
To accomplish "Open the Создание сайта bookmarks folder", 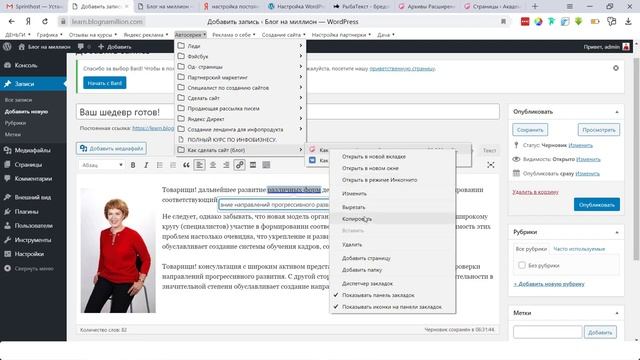I will (x=283, y=35).
